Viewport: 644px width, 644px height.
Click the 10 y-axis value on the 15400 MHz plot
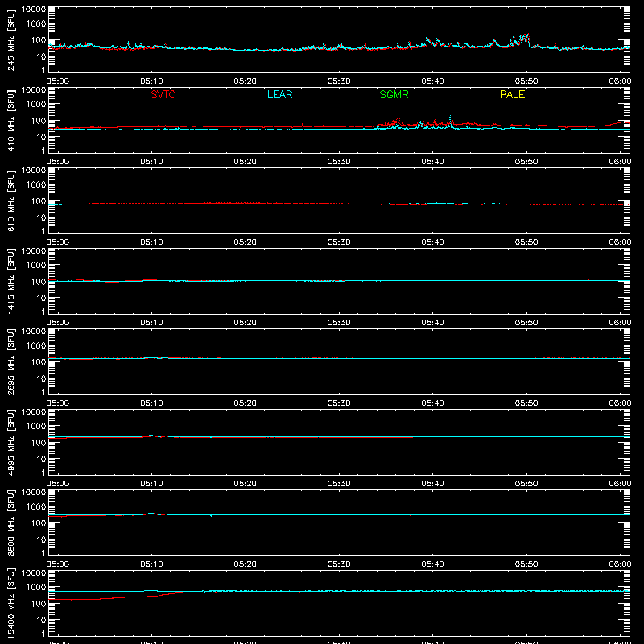(41, 620)
